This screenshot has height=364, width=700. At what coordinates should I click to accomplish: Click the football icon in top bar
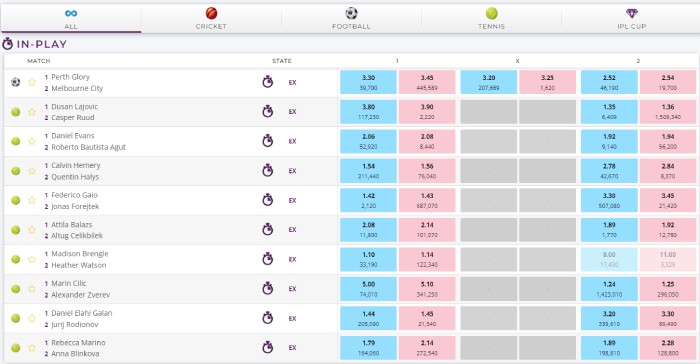click(351, 13)
